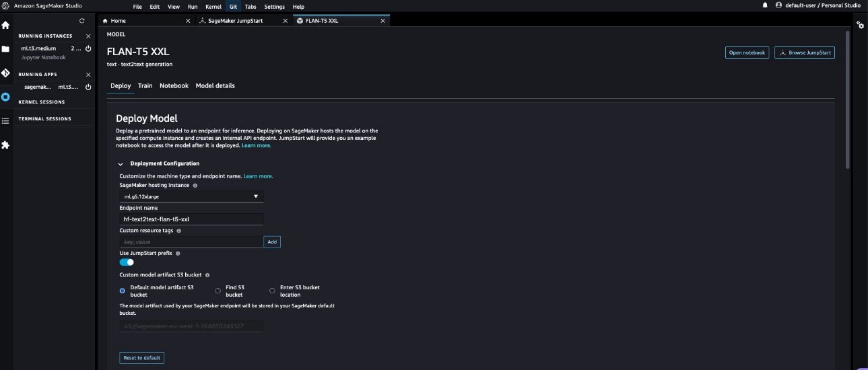
Task: Click the Browse JumpStart button
Action: coord(805,52)
